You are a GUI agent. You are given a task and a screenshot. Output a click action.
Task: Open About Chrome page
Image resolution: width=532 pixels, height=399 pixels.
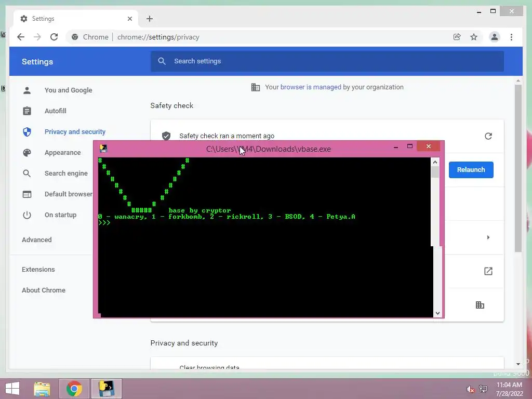point(44,290)
